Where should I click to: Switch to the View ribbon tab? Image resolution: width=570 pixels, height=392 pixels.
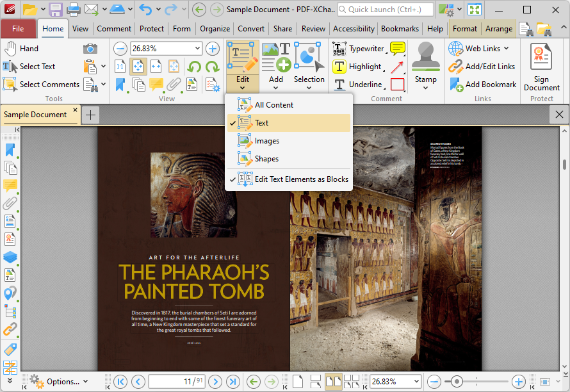click(x=80, y=29)
